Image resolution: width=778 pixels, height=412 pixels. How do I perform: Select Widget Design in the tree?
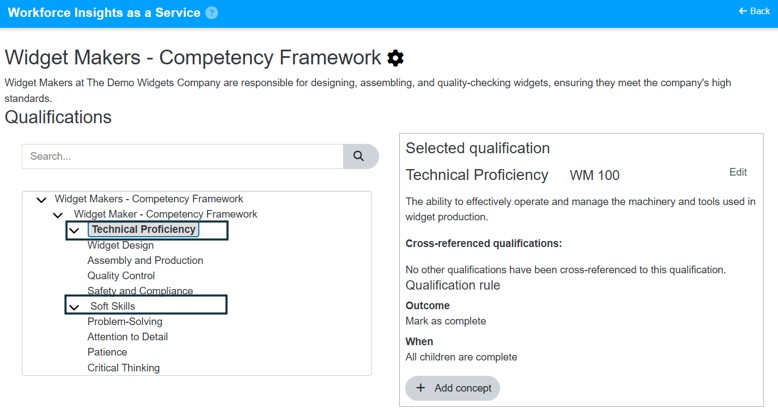[121, 245]
